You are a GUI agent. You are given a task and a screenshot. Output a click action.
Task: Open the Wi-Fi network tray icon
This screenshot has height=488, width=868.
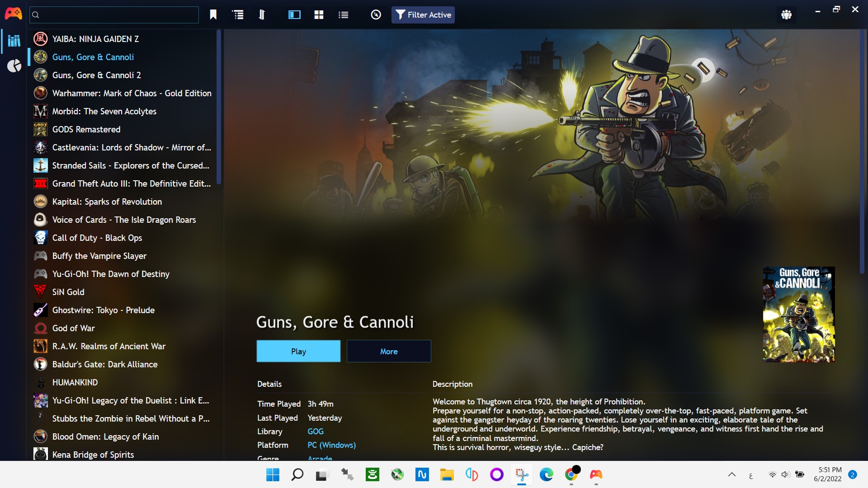tap(773, 474)
